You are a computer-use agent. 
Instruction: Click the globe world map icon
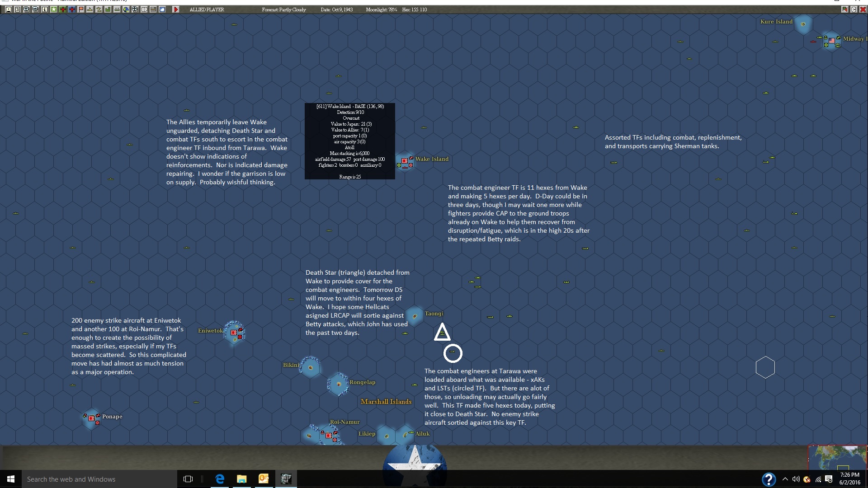coord(126,9)
